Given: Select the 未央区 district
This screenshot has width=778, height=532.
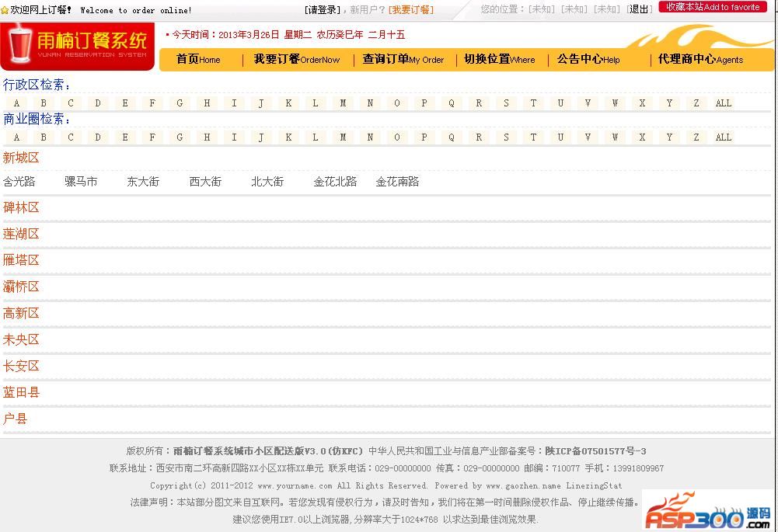Looking at the screenshot, I should (x=21, y=339).
